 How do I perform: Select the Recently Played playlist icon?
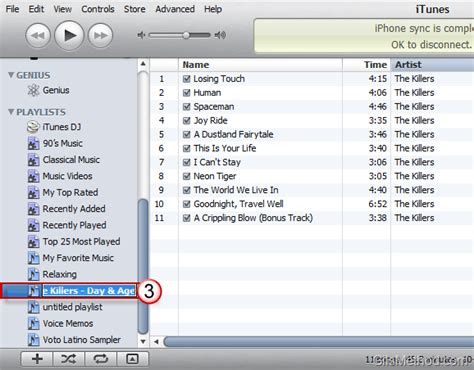tap(33, 225)
